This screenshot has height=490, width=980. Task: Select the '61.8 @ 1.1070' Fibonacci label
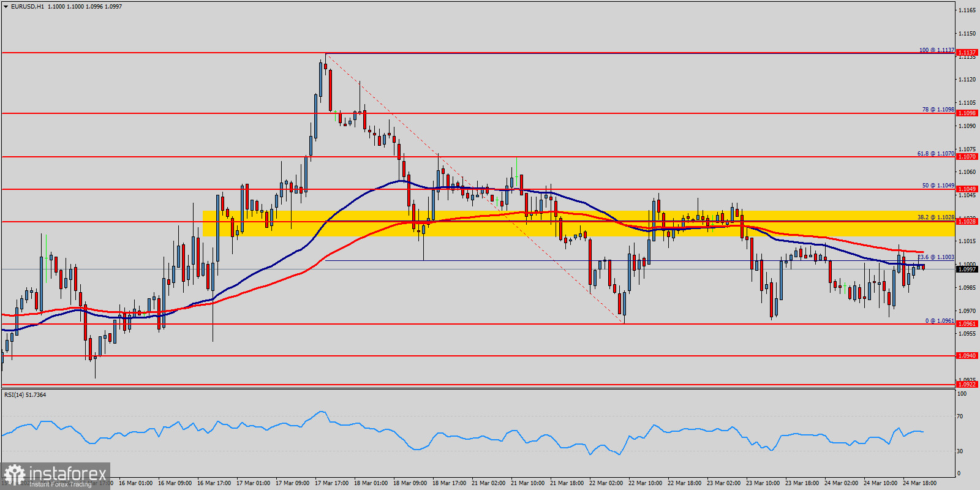936,154
